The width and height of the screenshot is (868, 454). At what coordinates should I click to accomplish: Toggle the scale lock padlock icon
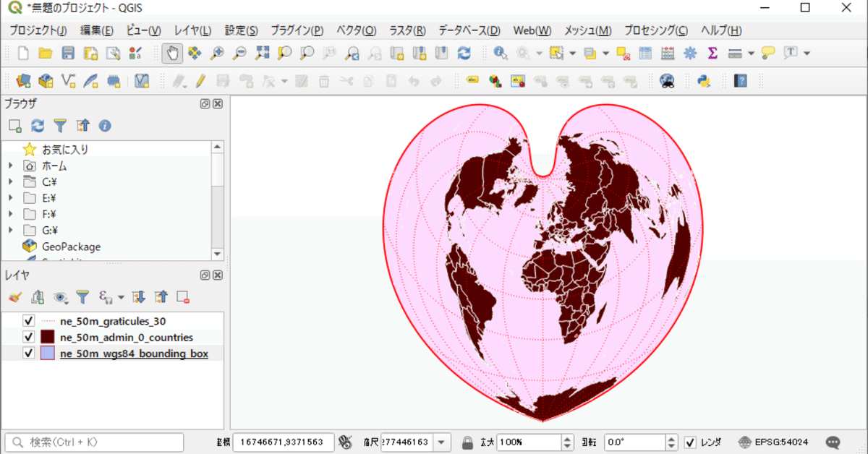[467, 442]
